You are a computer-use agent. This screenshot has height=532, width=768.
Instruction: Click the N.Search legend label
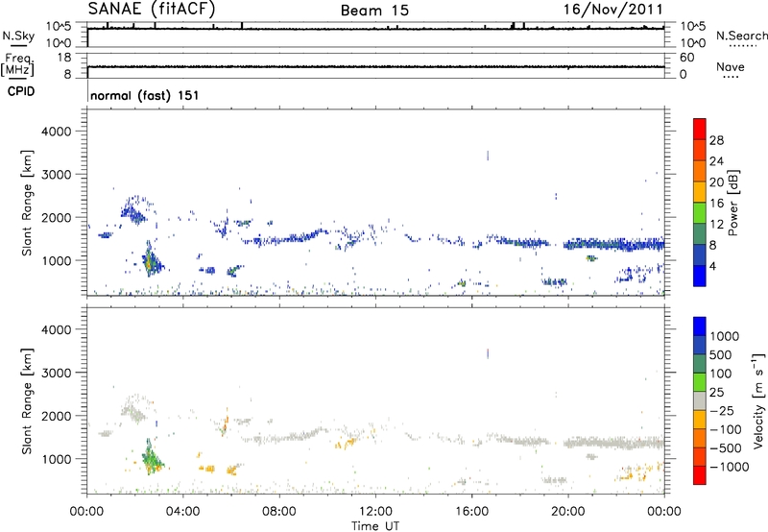tap(741, 36)
